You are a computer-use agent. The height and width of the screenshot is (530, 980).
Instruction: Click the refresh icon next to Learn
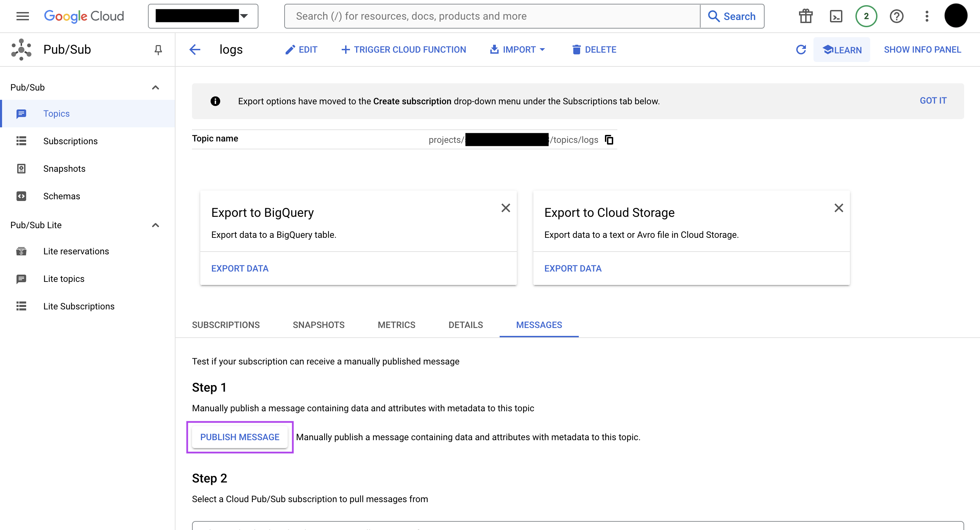tap(801, 50)
